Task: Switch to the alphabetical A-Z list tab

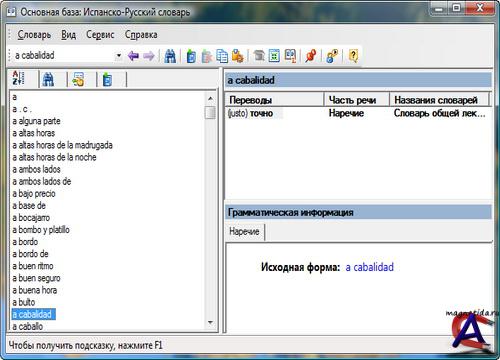Action: pos(18,79)
